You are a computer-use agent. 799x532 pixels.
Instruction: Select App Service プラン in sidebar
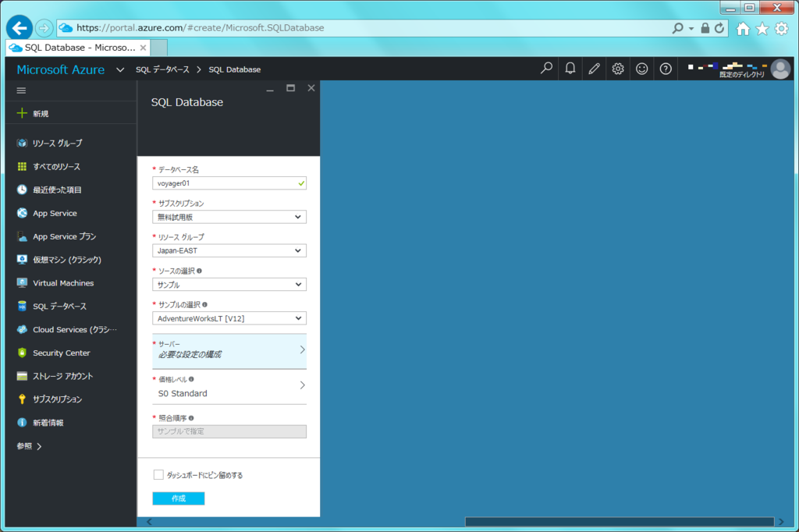tap(64, 236)
